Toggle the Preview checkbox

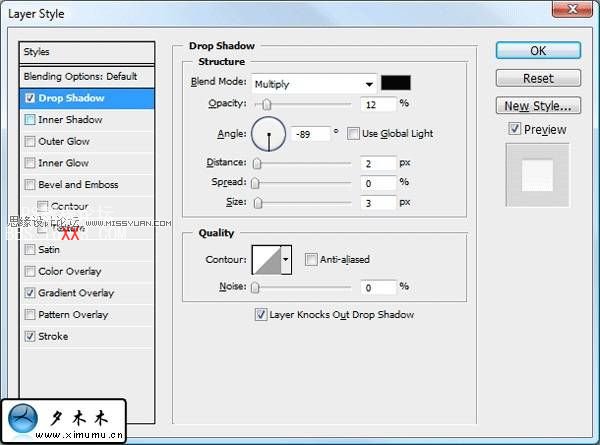(514, 129)
